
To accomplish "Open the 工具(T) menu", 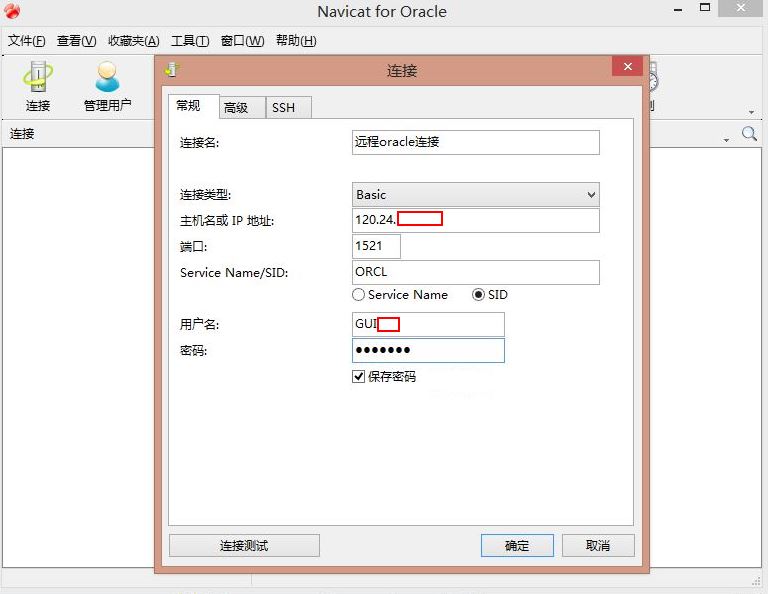I will click(190, 41).
